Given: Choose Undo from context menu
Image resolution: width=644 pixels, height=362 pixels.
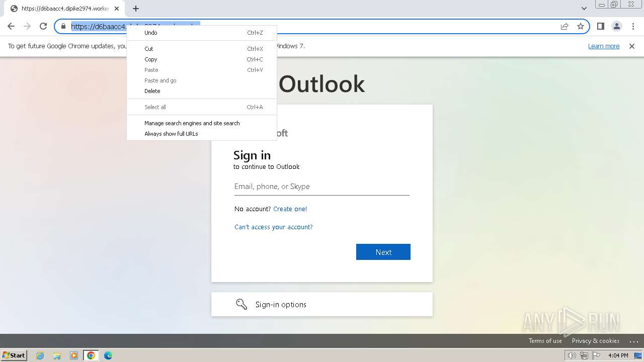Looking at the screenshot, I should coord(202,33).
